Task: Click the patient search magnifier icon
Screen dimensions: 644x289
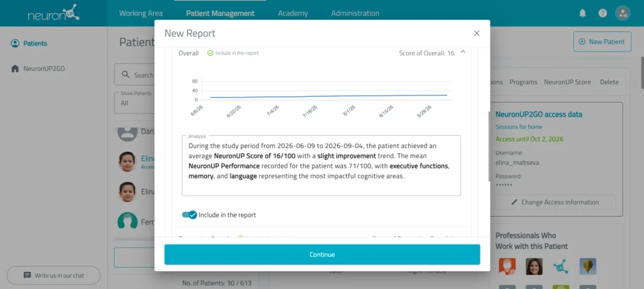Action: (x=126, y=75)
